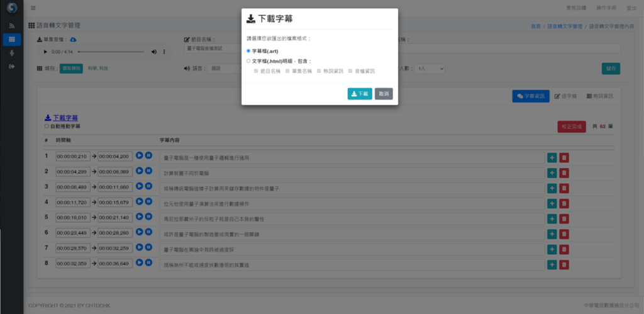
Task: Switch to the 字幕資訊 tab
Action: click(531, 96)
